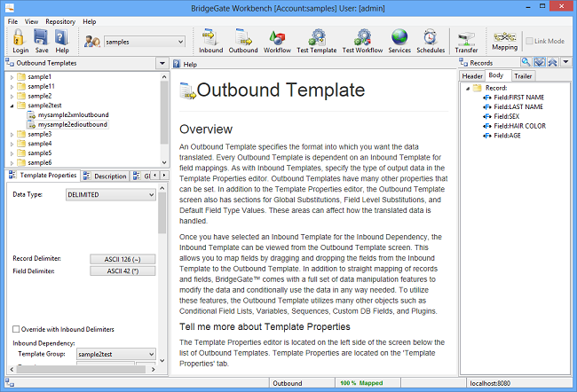Collapse the sample2test folder
The height and width of the screenshot is (392, 577).
point(12,106)
